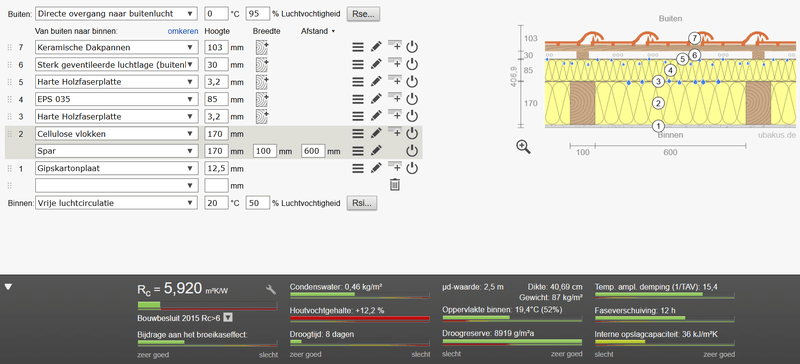Open the Afstand column header dropdown
800x364 pixels.
point(318,31)
